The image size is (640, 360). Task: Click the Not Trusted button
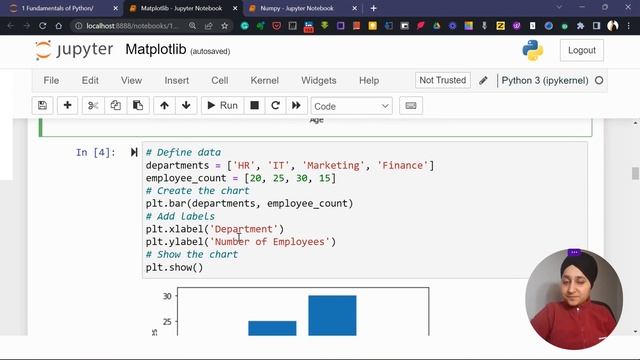click(x=442, y=80)
